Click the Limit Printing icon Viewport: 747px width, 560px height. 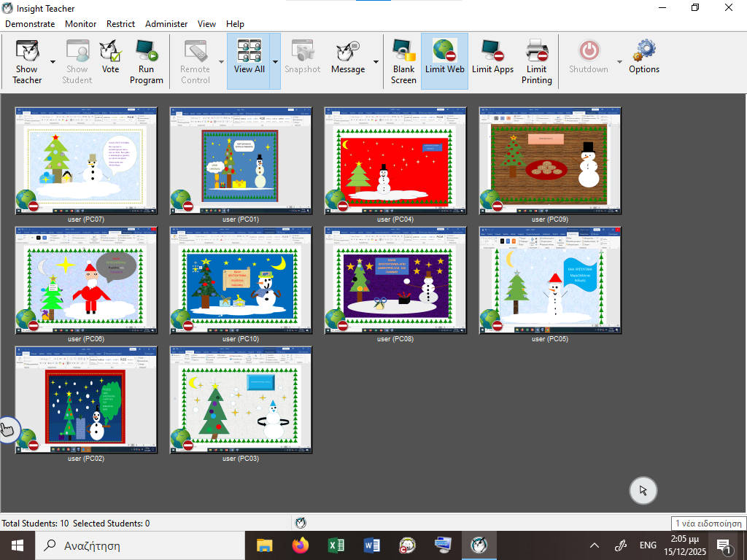point(537,61)
